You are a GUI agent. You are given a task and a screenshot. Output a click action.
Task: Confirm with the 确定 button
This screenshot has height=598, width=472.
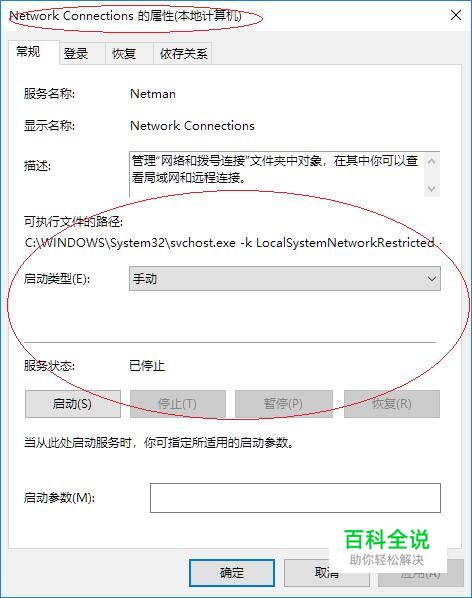tap(232, 572)
